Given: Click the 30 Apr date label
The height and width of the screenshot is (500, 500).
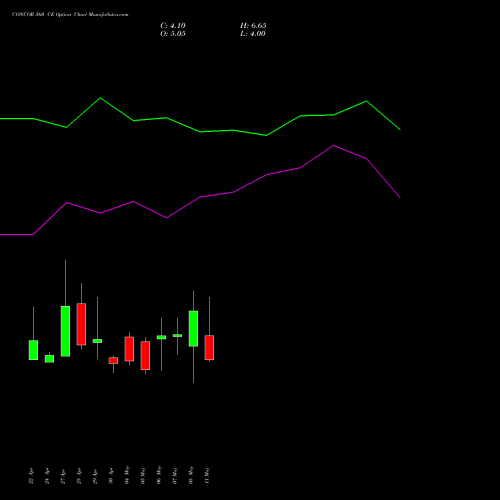Looking at the screenshot, I should pos(111,476).
